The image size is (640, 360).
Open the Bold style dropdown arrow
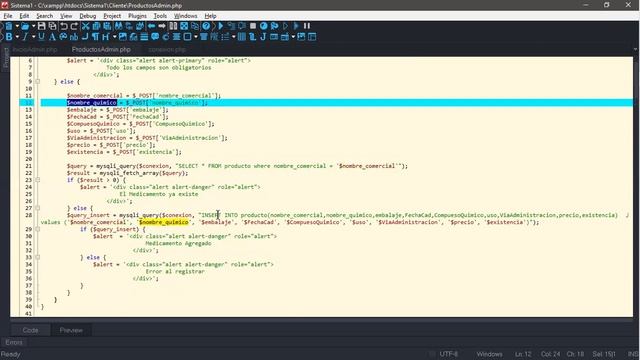[x=17, y=37]
